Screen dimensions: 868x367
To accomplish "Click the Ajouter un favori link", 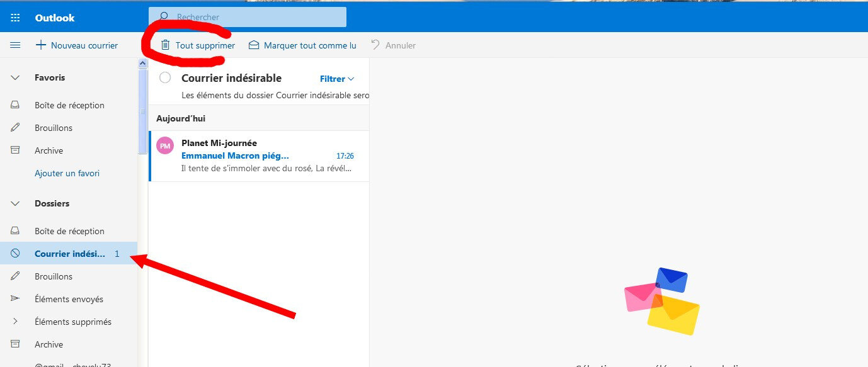I will click(67, 173).
